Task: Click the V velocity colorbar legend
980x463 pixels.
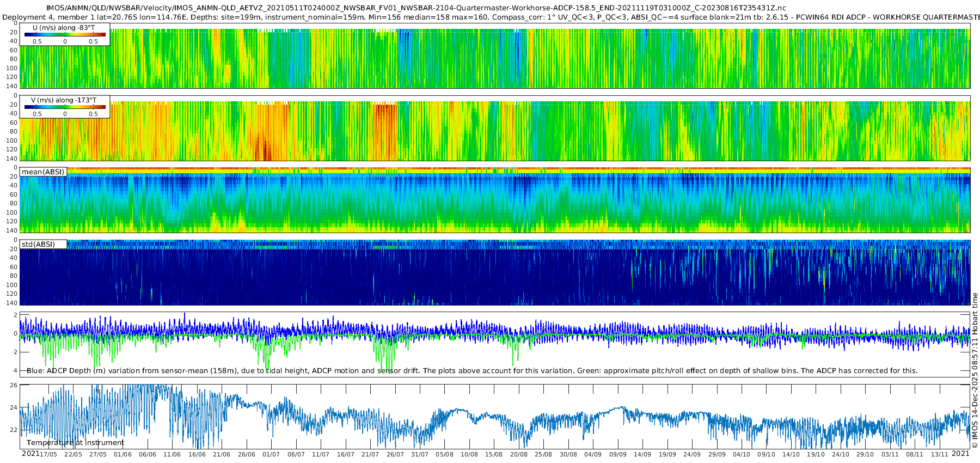Action: 65,107
